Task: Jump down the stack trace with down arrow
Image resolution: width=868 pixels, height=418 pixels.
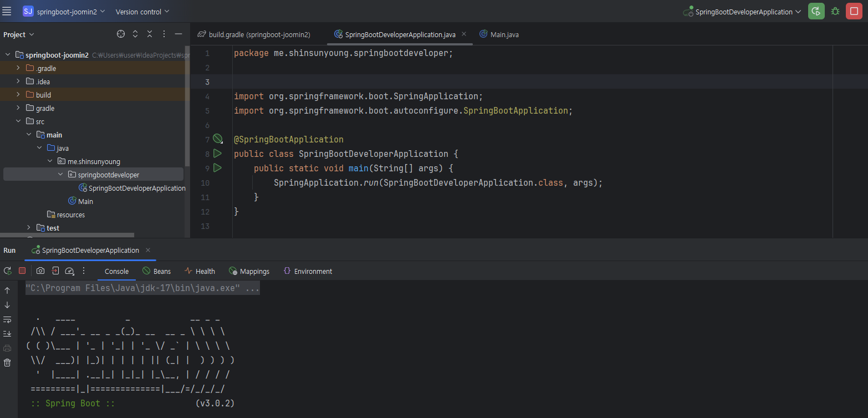Action: (7, 305)
